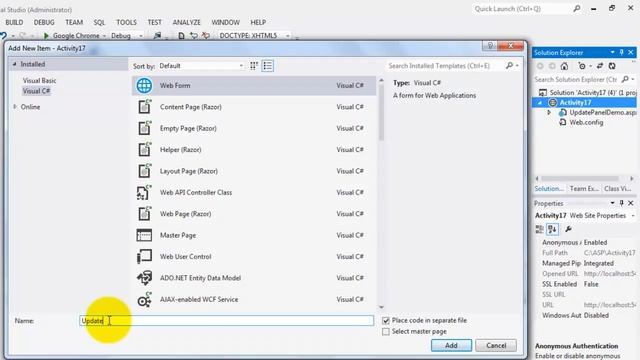Viewport: 640px width, 360px height.
Task: Click Solution Explorer sync icon
Action: tap(600, 66)
